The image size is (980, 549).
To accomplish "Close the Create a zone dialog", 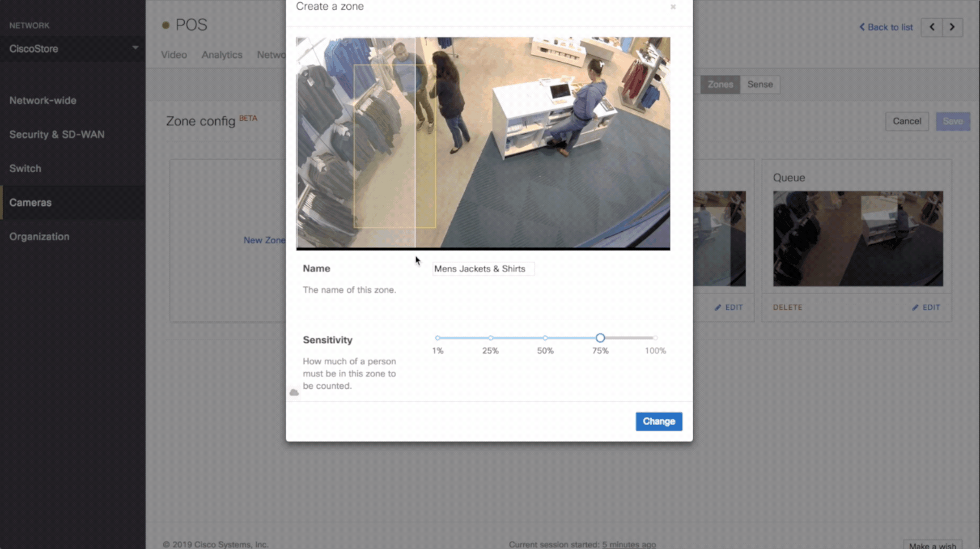I will point(673,7).
